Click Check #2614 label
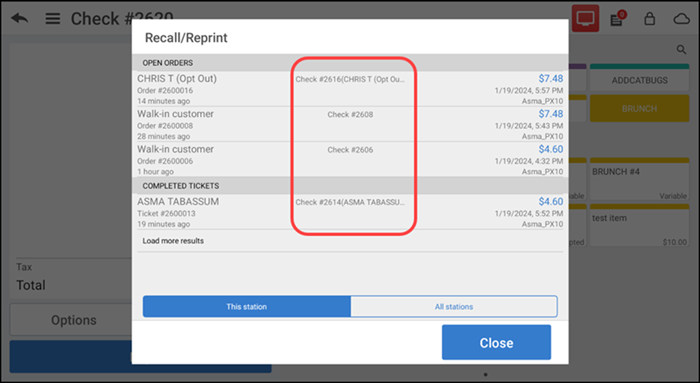700x383 pixels. coord(350,203)
